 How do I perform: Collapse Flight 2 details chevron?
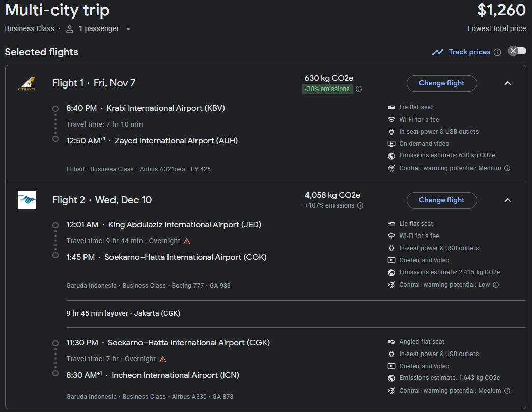(507, 200)
